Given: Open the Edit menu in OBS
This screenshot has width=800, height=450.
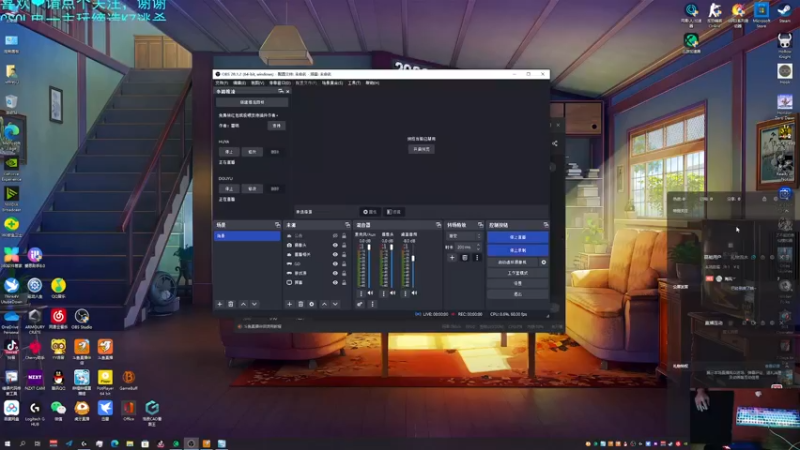Looking at the screenshot, I should [239, 83].
